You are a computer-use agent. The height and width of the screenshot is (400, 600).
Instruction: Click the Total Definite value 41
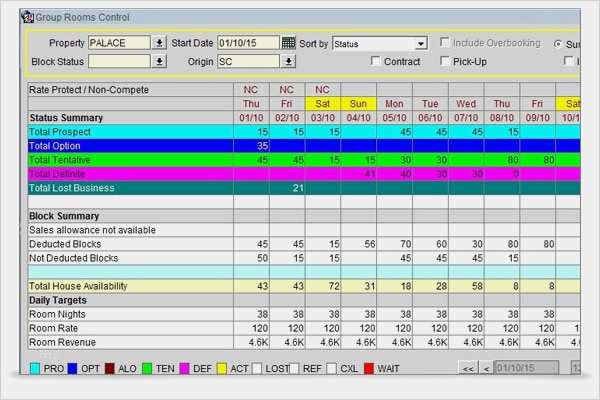point(370,174)
